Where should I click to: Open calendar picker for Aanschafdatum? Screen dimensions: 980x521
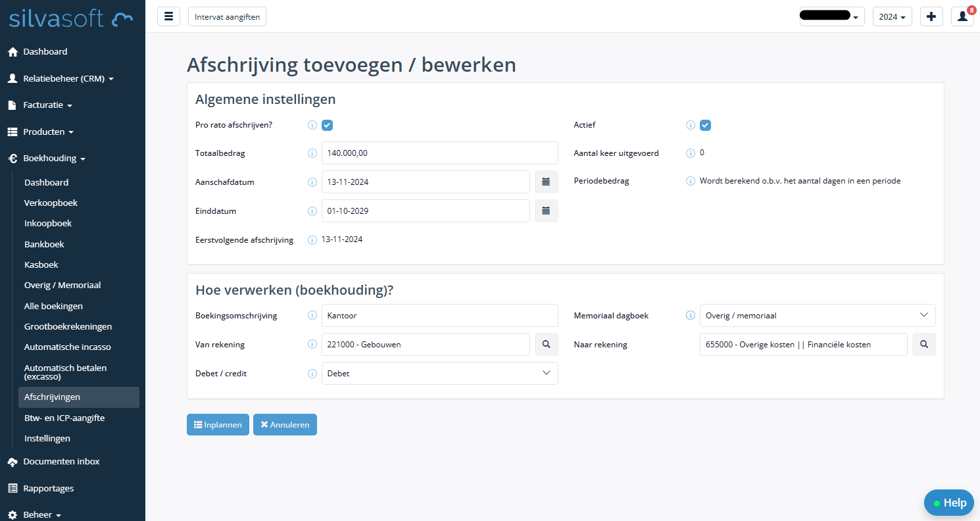pos(546,182)
